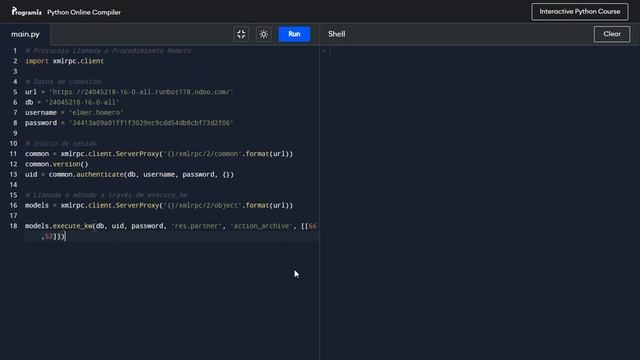Click the comment on line 10
The width and height of the screenshot is (640, 360).
click(x=61, y=144)
